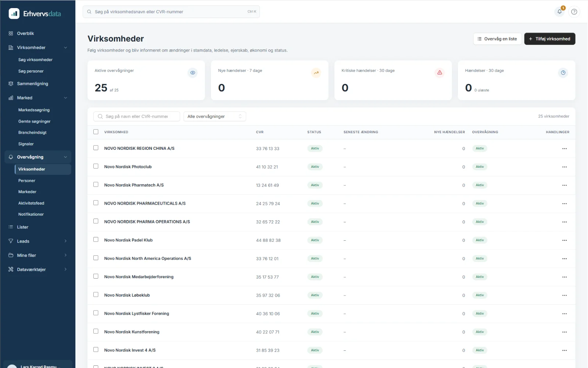Click the Erhvervsdata logo icon
The image size is (588, 368).
14,14
